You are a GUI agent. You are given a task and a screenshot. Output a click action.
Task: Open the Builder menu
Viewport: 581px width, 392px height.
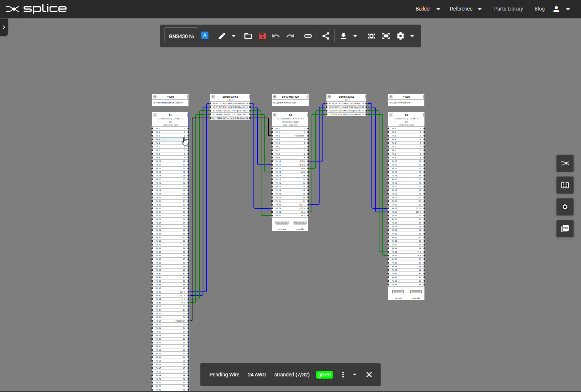(424, 9)
